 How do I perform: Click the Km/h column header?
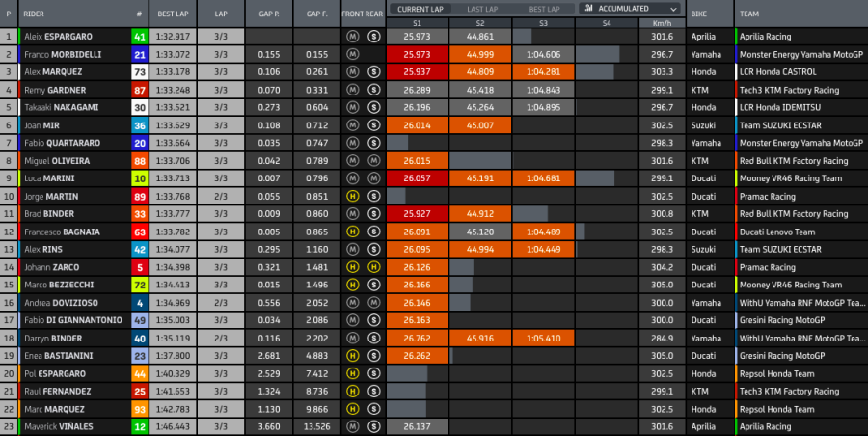[661, 22]
